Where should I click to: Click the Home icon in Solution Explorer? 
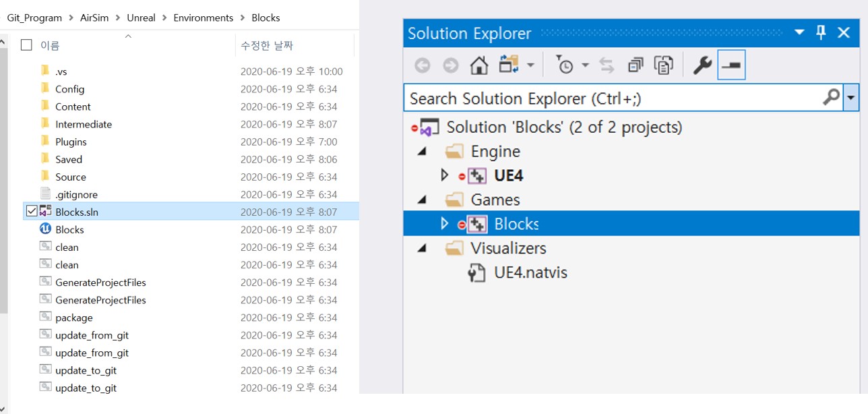tap(479, 65)
